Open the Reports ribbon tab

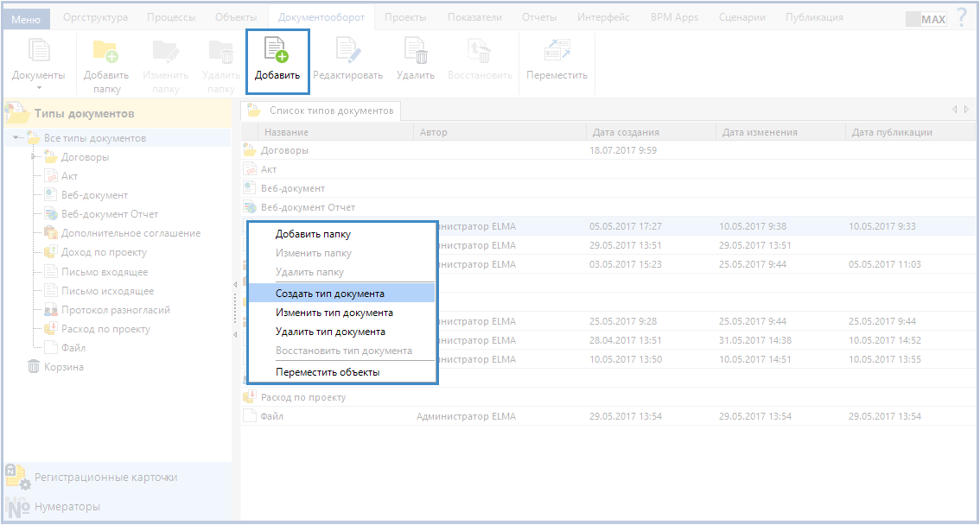coord(538,17)
